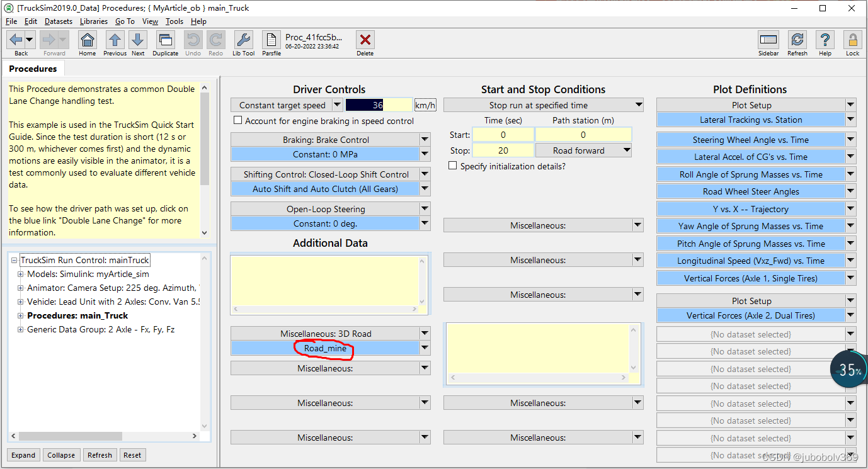Open Shifting Control: Closed-Loop dropdown

pos(425,174)
